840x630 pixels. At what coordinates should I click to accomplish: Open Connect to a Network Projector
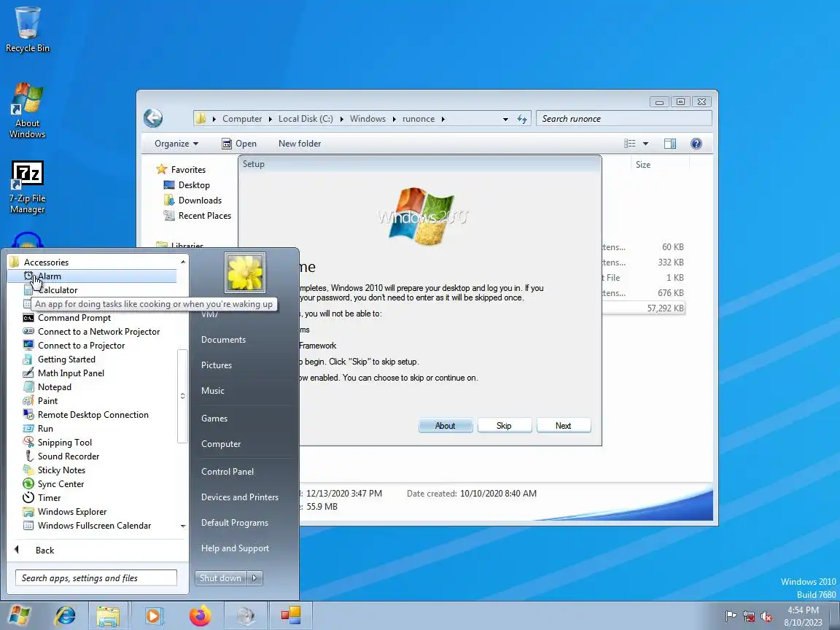tap(92, 332)
